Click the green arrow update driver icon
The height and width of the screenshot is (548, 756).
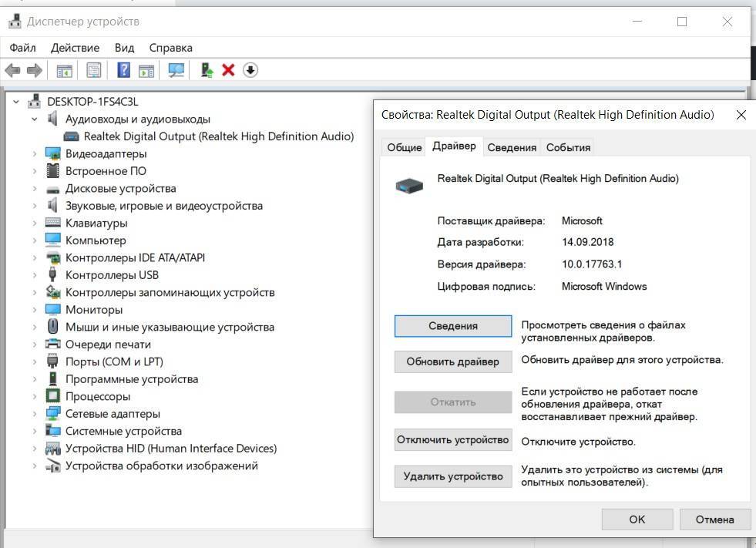click(207, 70)
